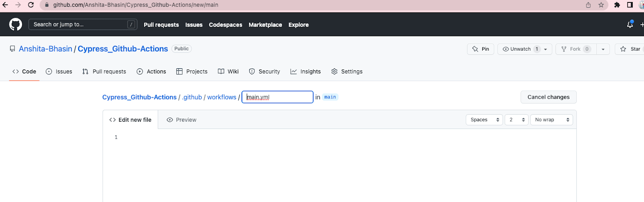Pin the repository with Pin button
The image size is (644, 202).
pyautogui.click(x=481, y=49)
